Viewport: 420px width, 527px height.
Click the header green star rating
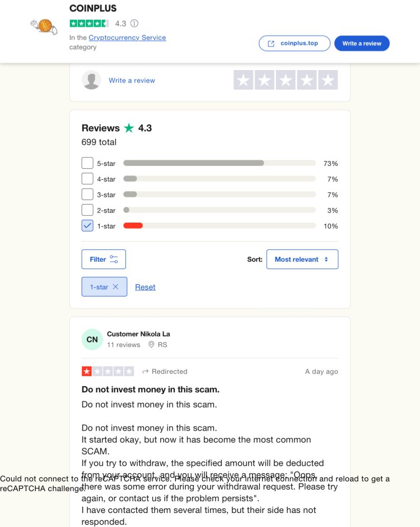(x=89, y=24)
